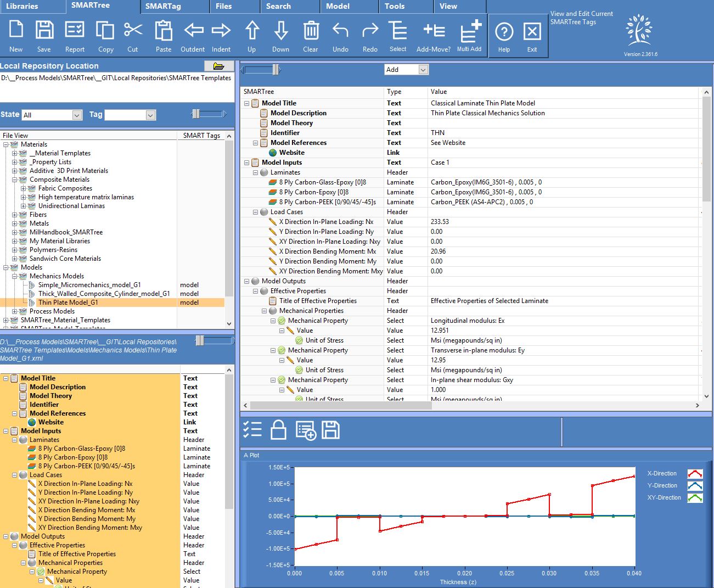Click the green XY-Direction legend swatch
714x588 pixels.
[x=695, y=498]
